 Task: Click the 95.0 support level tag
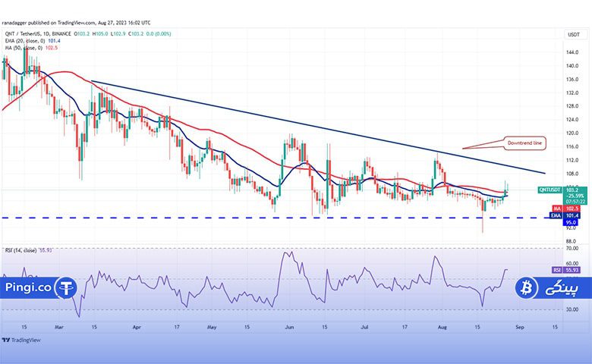point(571,222)
